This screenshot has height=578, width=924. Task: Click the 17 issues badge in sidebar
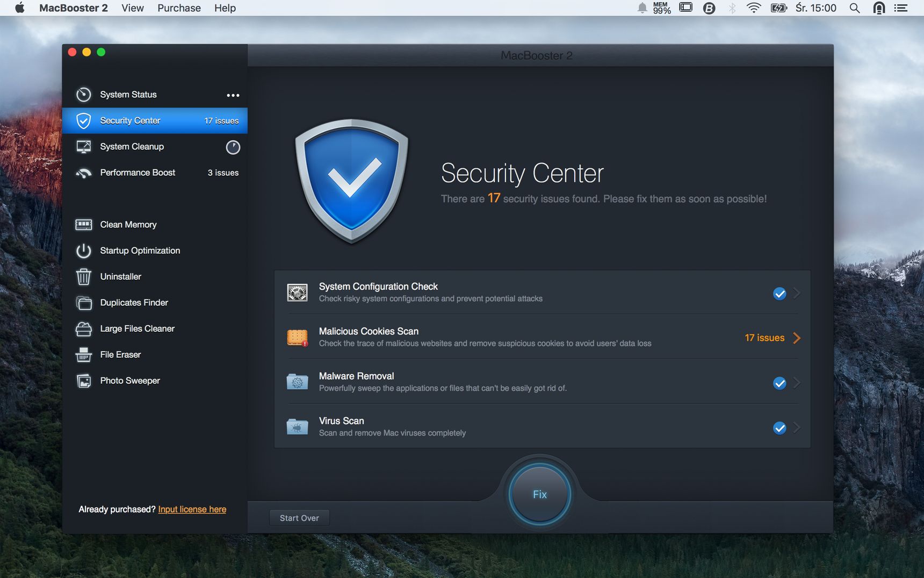pyautogui.click(x=221, y=121)
